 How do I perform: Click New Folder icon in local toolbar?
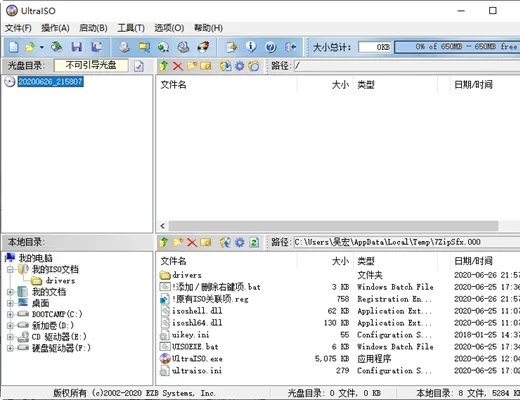click(x=178, y=242)
